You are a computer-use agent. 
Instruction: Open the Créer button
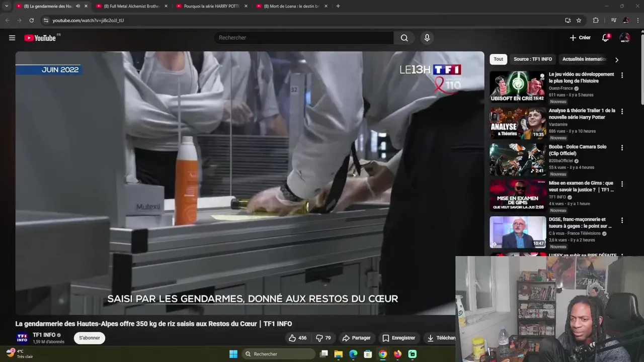(580, 38)
